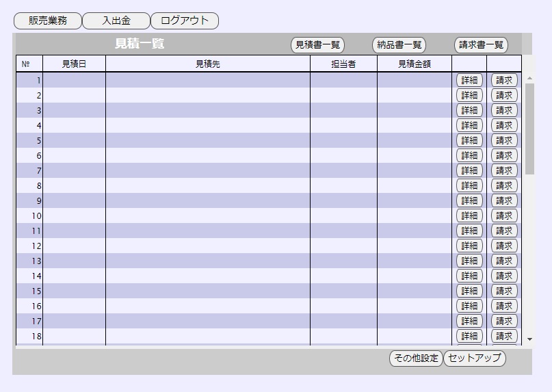
Task: Open 請求書一覧 list
Action: point(481,45)
